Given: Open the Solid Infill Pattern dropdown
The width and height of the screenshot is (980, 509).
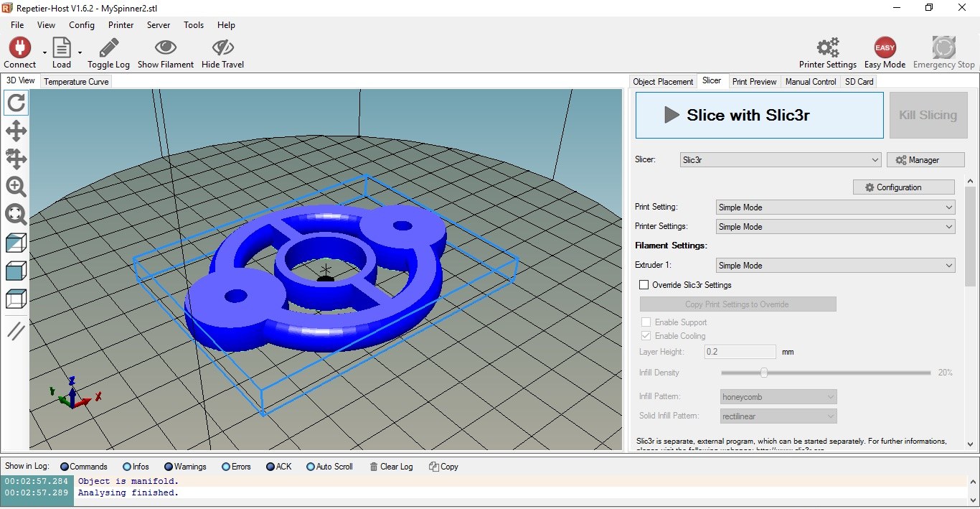Looking at the screenshot, I should 778,416.
